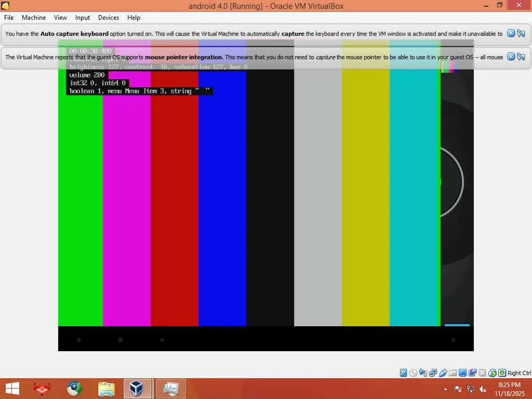
Task: Dismiss the Auto capture keyboard notification
Action: (x=511, y=33)
